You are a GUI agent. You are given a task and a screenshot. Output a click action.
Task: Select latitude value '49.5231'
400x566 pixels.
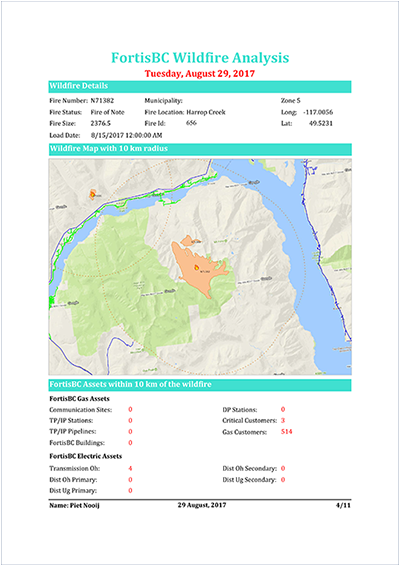tap(321, 123)
